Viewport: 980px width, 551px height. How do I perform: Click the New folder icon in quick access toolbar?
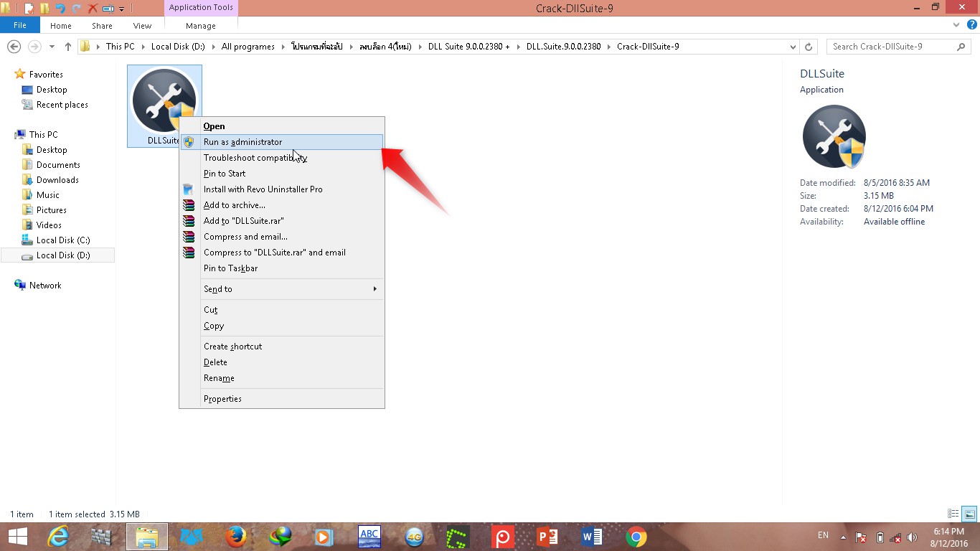click(44, 9)
